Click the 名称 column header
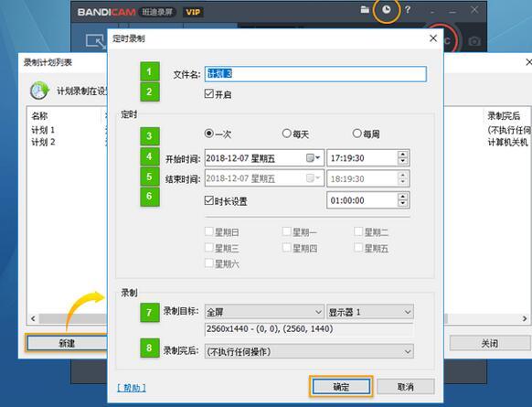 [x=39, y=116]
